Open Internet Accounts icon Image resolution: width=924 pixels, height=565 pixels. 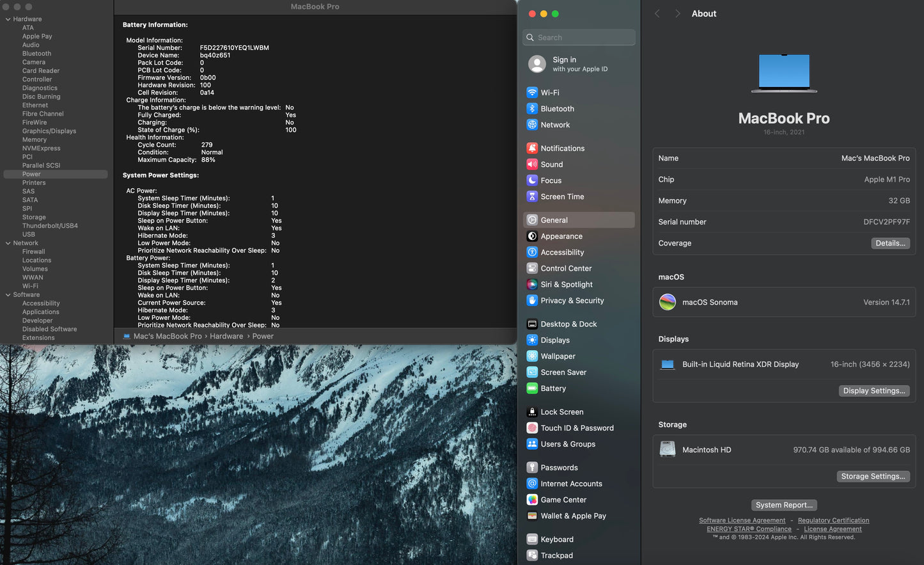[x=532, y=483]
